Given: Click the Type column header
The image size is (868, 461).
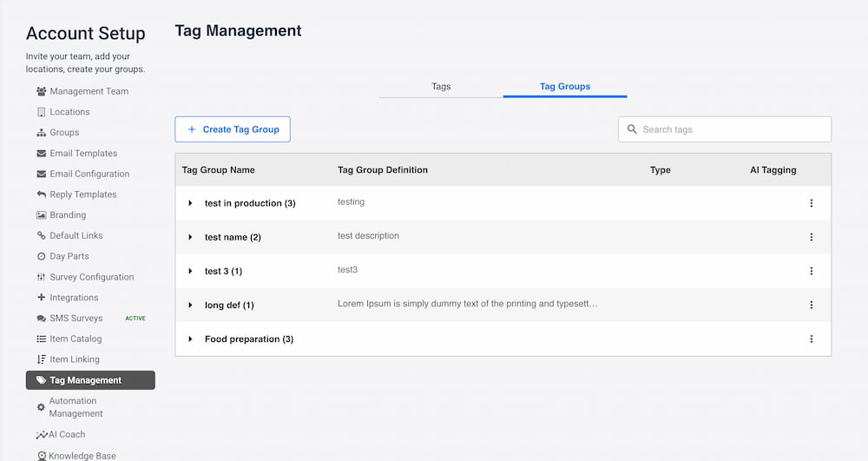Looking at the screenshot, I should 660,170.
